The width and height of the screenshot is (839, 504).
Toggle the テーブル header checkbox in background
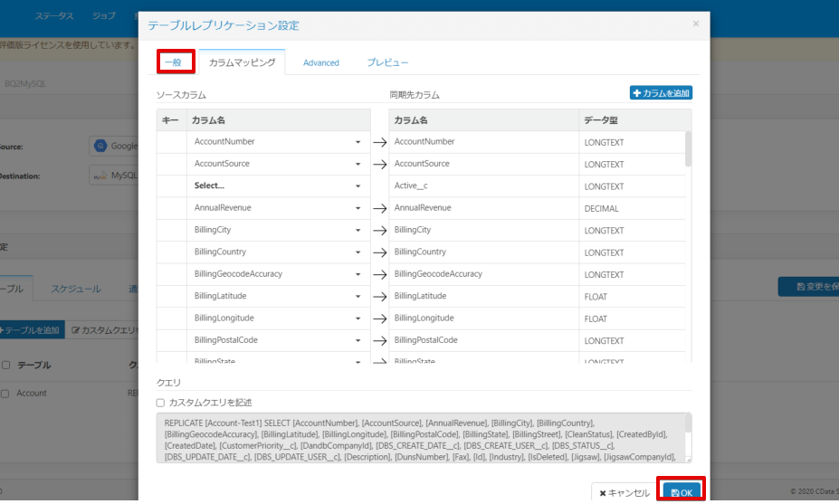5,365
